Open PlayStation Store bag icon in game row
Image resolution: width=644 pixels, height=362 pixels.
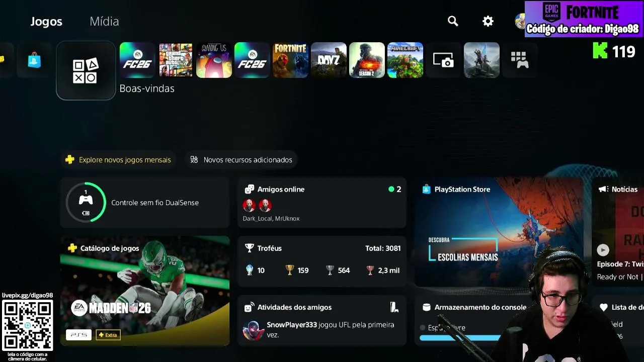pos(34,60)
